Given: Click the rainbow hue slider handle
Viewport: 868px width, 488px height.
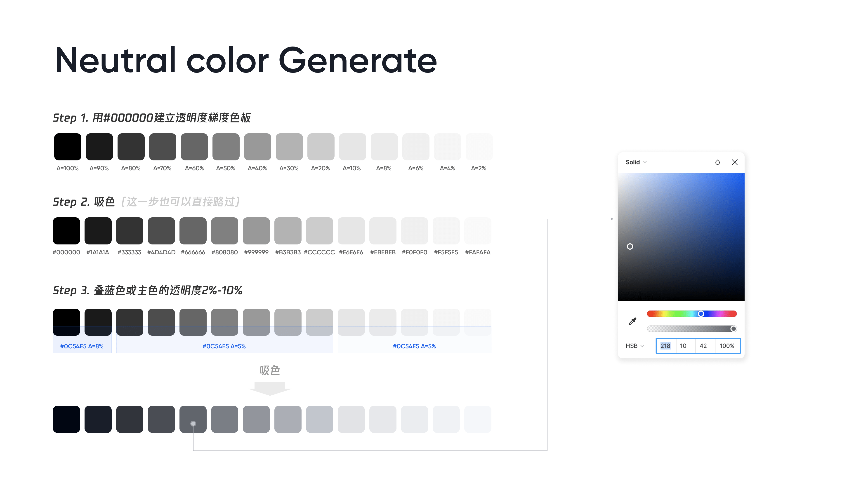Looking at the screenshot, I should 701,314.
